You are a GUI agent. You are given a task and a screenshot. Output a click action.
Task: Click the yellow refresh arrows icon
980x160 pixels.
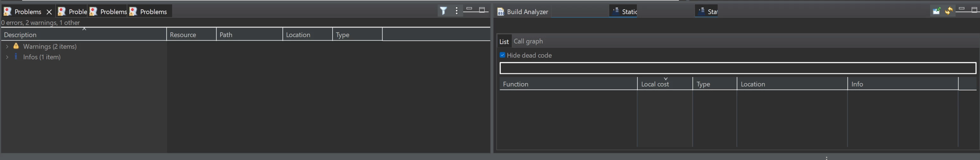point(948,11)
